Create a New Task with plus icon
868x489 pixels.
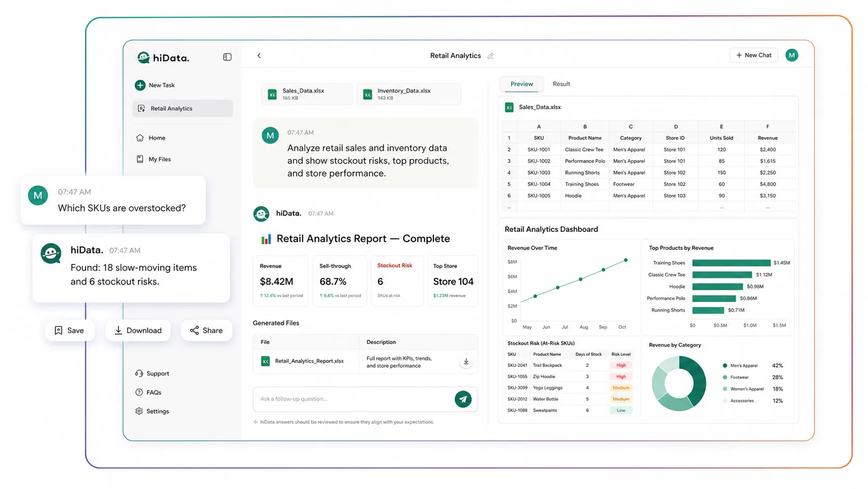155,85
